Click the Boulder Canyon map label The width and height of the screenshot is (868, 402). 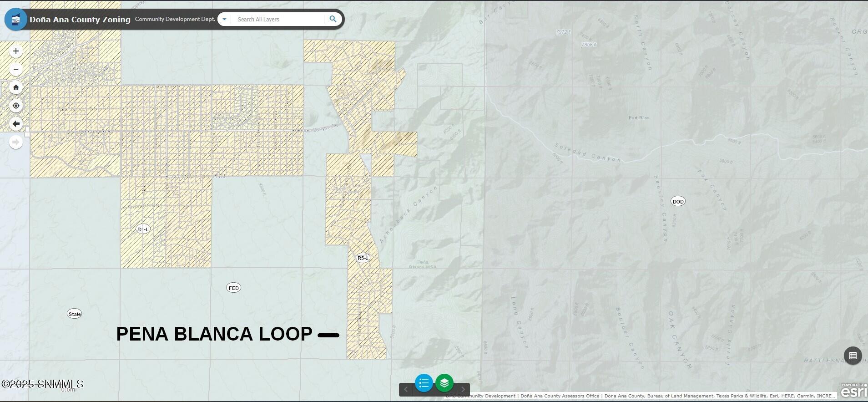[x=630, y=337]
